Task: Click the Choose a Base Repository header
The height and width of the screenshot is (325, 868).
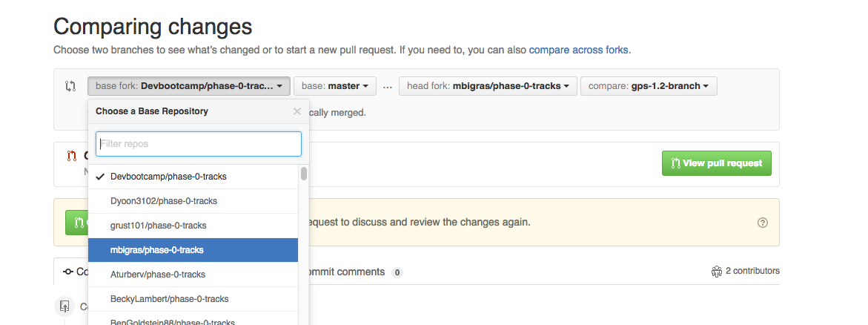Action: point(152,111)
